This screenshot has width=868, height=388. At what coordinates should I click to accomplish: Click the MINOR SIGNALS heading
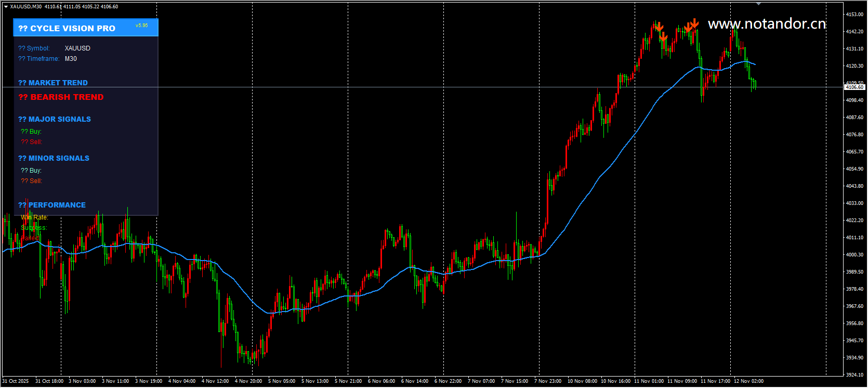[54, 158]
